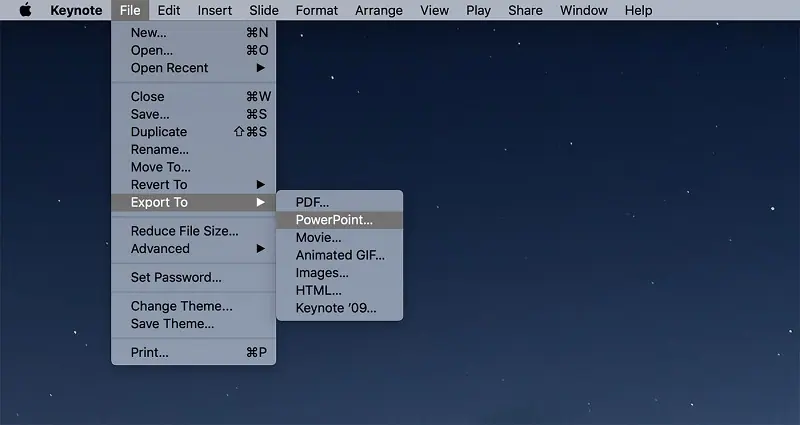Select Close in the File menu
The width and height of the screenshot is (800, 425).
point(193,96)
